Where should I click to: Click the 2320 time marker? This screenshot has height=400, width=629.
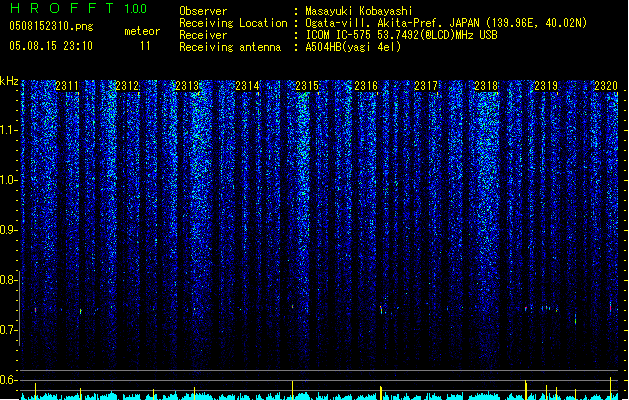tap(606, 86)
